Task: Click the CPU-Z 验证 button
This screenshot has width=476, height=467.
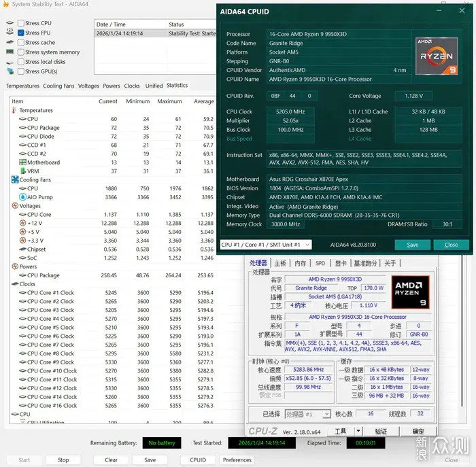Action: pos(381,431)
